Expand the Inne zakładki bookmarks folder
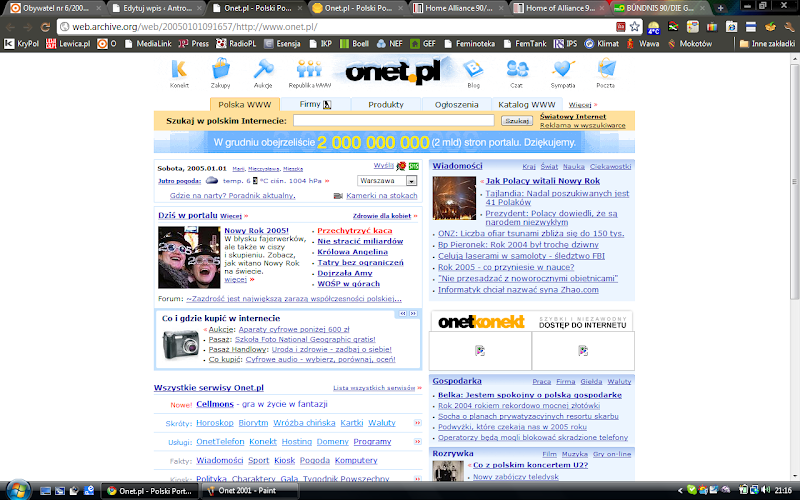 [767, 44]
